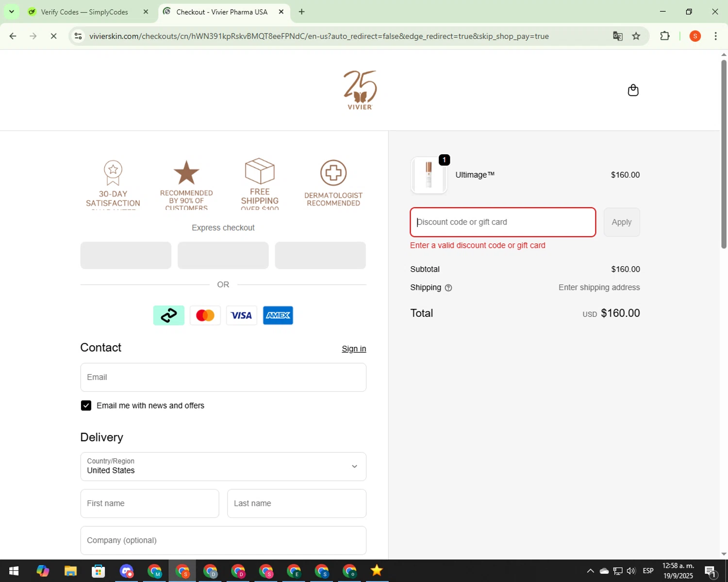728x582 pixels.
Task: Click the Vivier 25 logo
Action: (360, 90)
